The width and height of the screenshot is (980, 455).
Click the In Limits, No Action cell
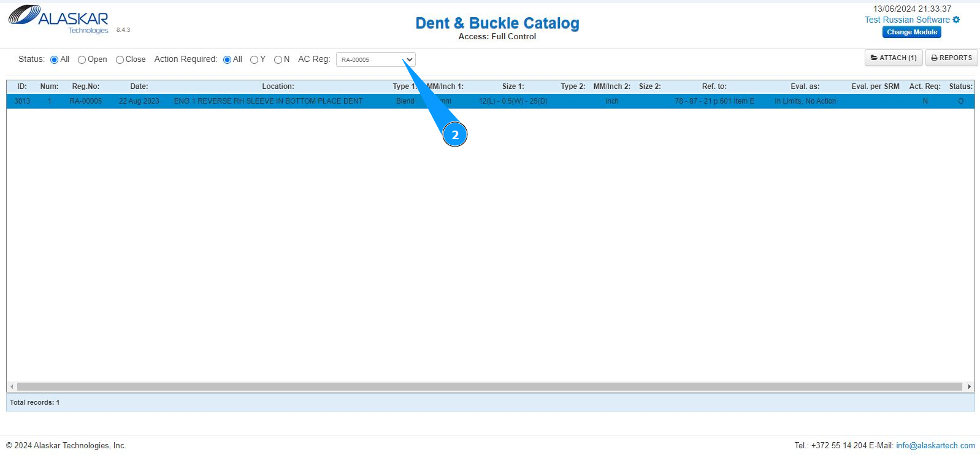tap(805, 101)
